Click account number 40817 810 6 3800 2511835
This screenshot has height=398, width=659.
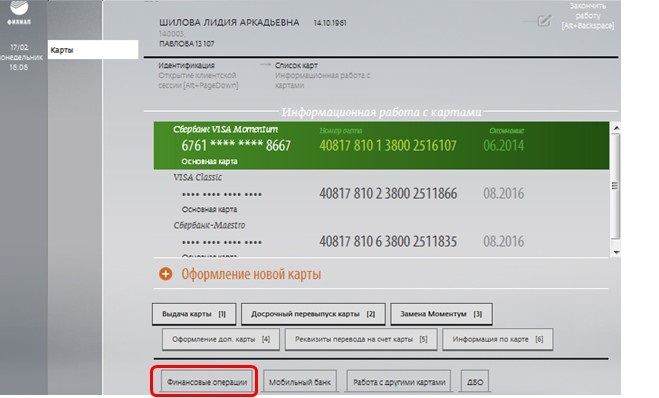[x=388, y=242]
